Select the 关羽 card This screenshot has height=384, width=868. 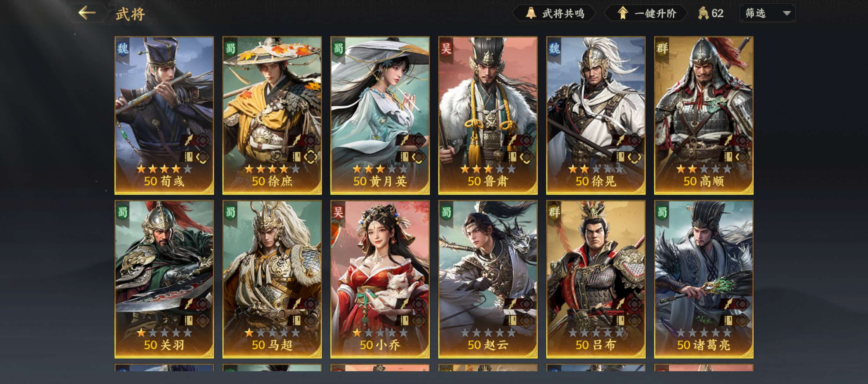(x=164, y=279)
